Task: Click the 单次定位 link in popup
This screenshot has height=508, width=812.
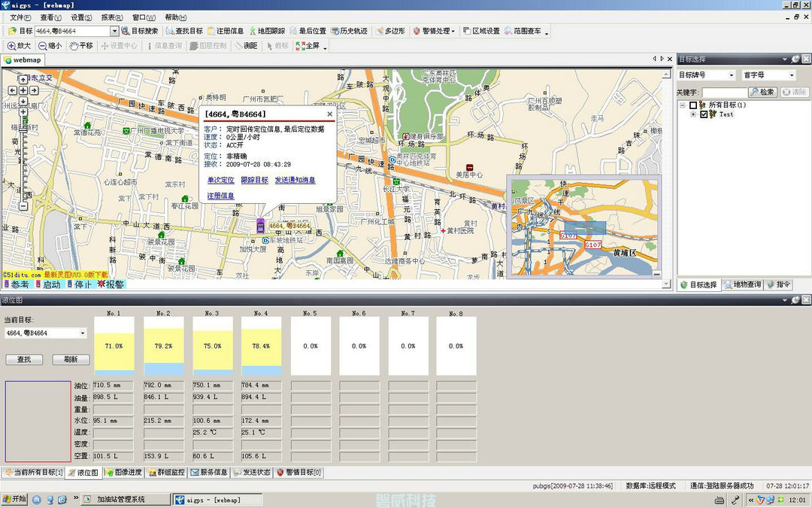Action: coord(220,181)
